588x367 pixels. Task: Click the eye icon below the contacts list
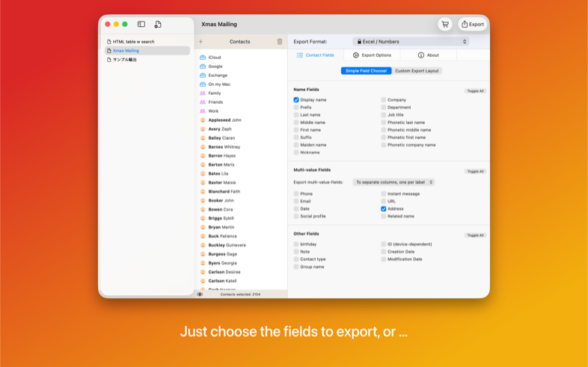200,294
